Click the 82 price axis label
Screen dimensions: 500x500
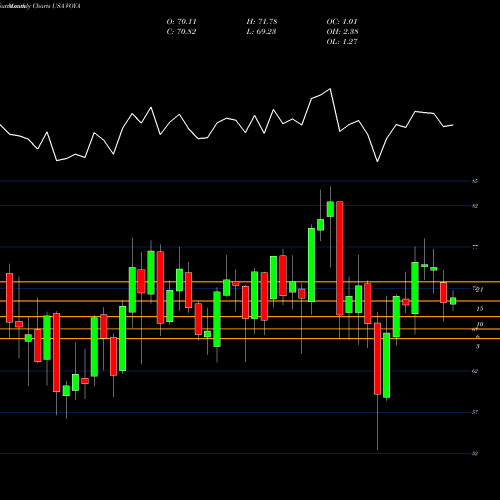click(475, 206)
